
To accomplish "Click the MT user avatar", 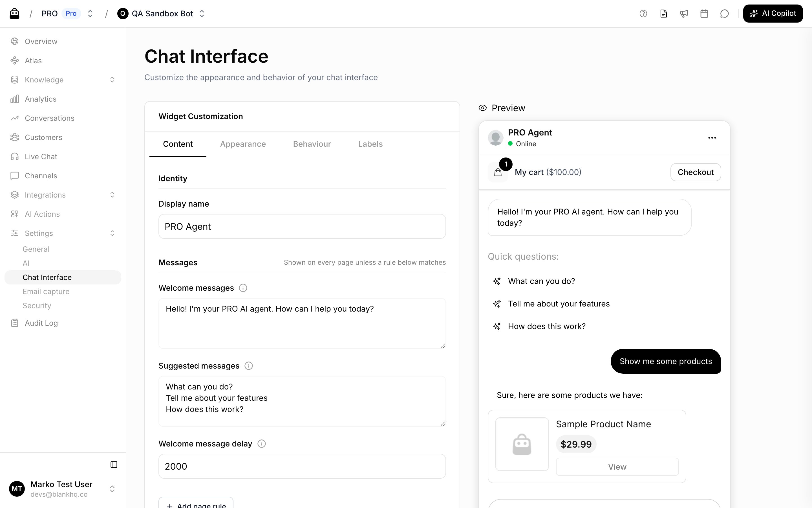I will (x=17, y=489).
